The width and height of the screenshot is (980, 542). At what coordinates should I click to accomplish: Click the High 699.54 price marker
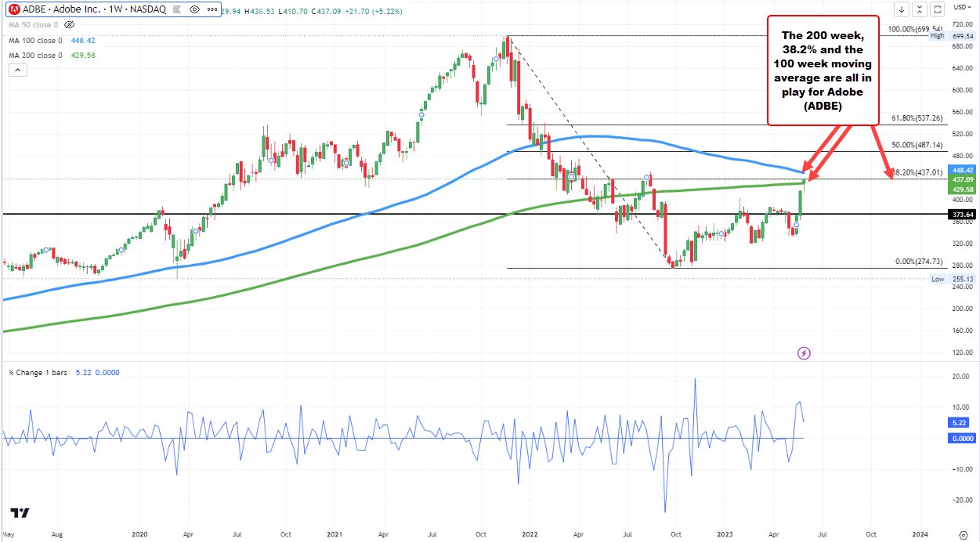click(x=953, y=36)
